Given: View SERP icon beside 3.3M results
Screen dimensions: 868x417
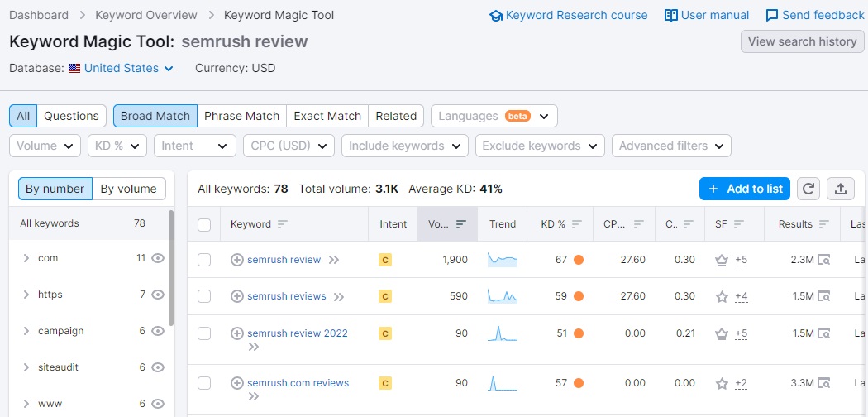Looking at the screenshot, I should (823, 383).
